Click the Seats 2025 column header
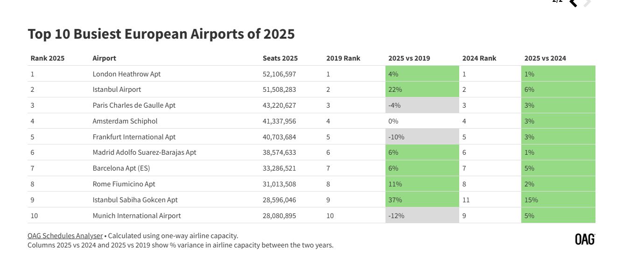This screenshot has width=644, height=254. click(280, 58)
